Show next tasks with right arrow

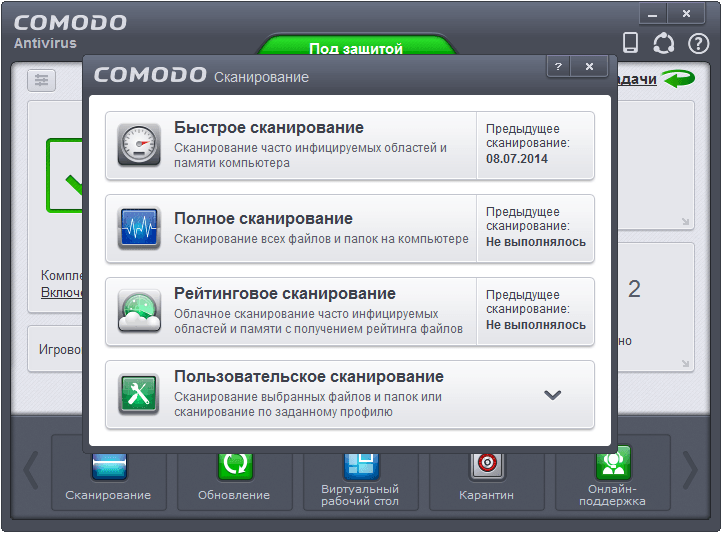click(x=690, y=470)
